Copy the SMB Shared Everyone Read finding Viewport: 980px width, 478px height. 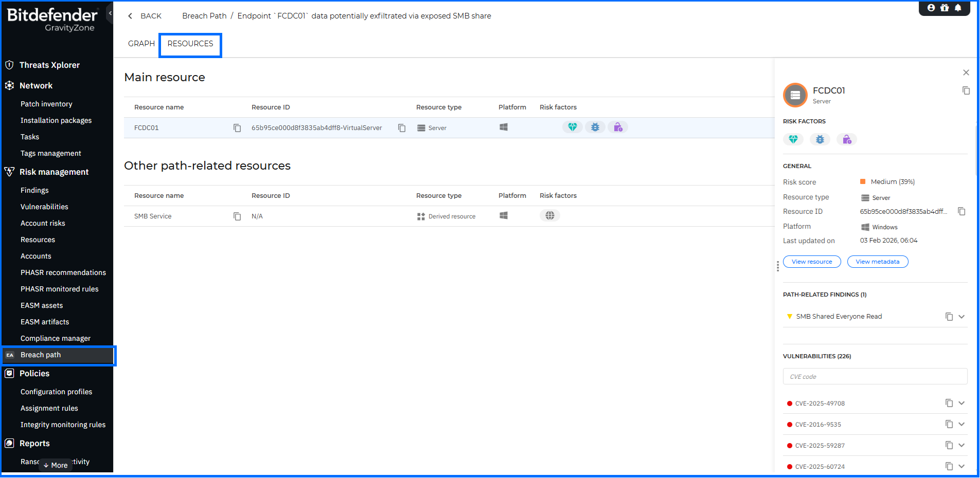coord(949,317)
